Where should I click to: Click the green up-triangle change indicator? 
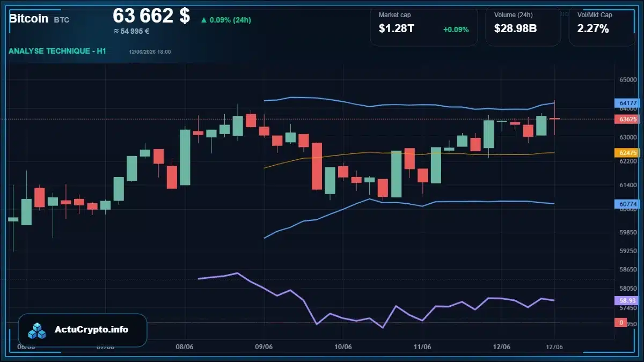pos(203,20)
